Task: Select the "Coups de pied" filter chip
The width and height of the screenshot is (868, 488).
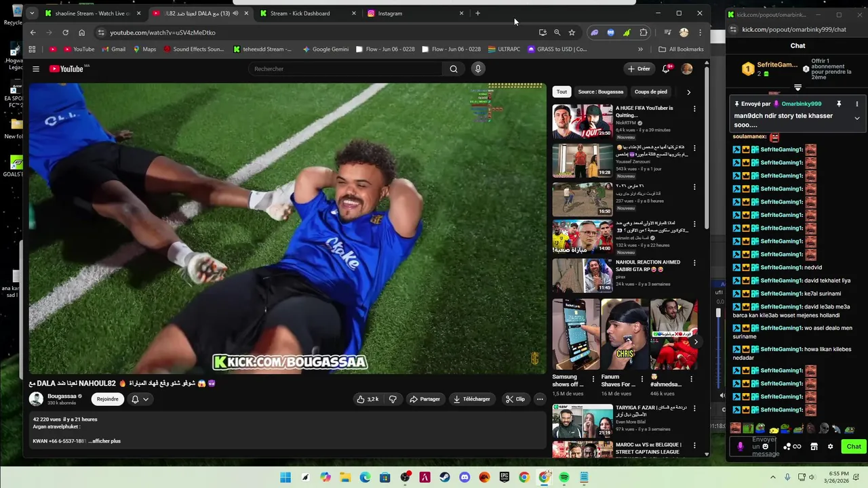Action: click(x=650, y=91)
